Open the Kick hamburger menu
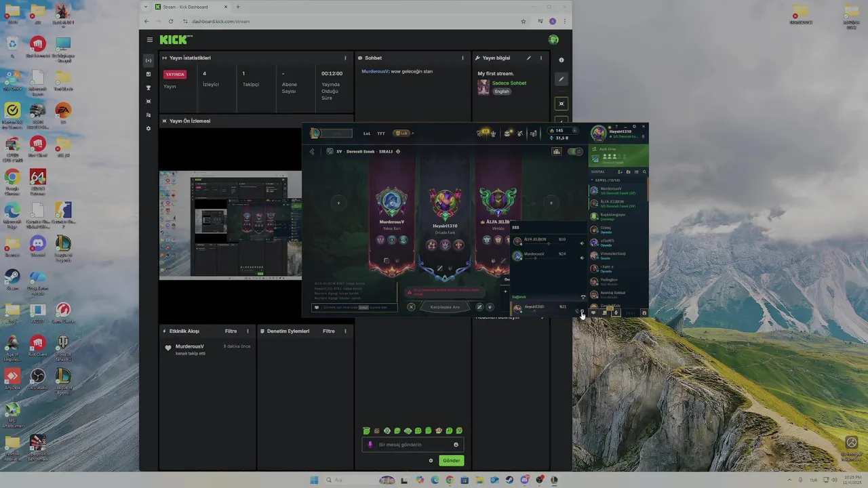868x488 pixels. 150,40
